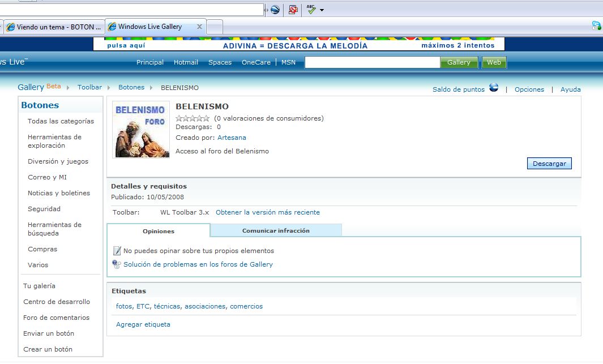This screenshot has height=364, width=603.
Task: Click the globe icon beside Saldo de puntos
Action: coord(494,88)
